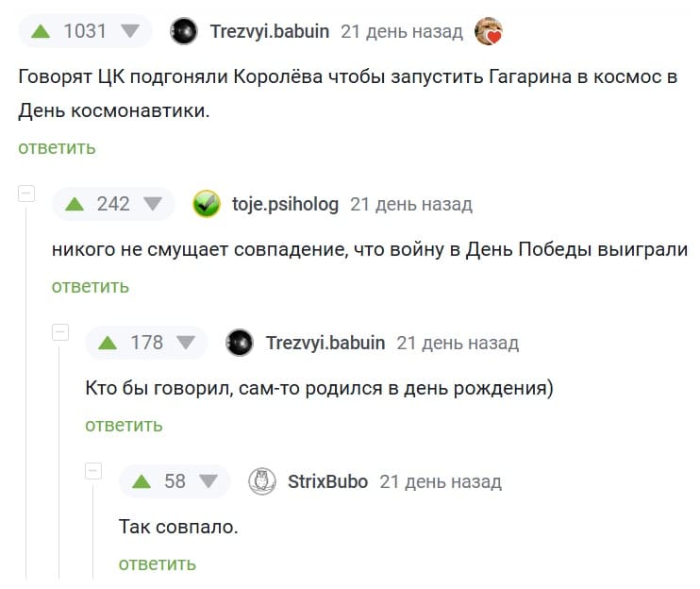This screenshot has width=700, height=589.
Task: Upvote the reply rated 178
Action: click(108, 343)
